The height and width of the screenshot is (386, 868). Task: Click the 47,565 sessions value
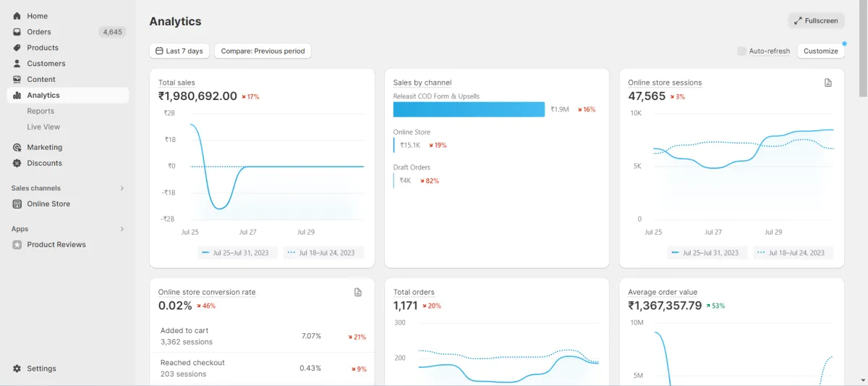pos(647,96)
